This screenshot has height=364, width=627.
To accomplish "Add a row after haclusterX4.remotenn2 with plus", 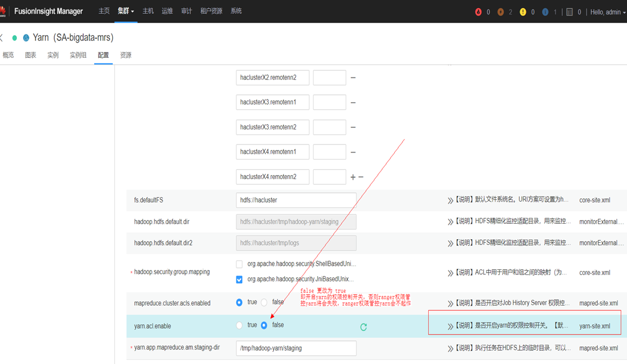I will coord(353,177).
